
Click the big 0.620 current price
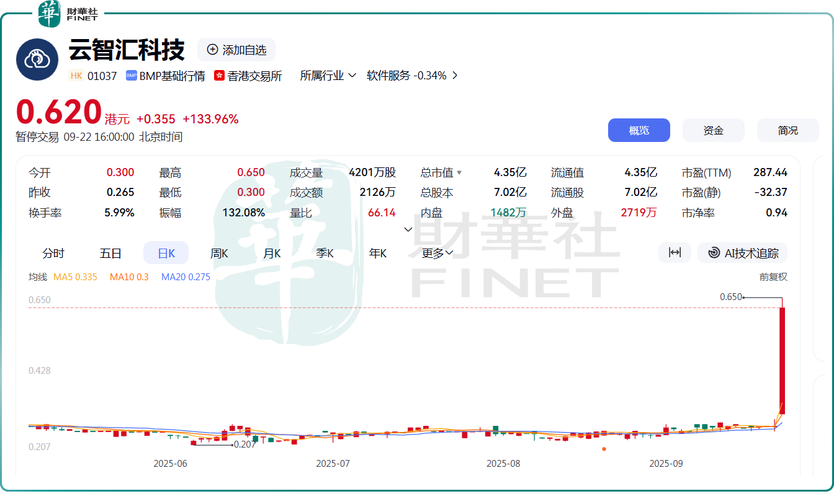[x=59, y=112]
